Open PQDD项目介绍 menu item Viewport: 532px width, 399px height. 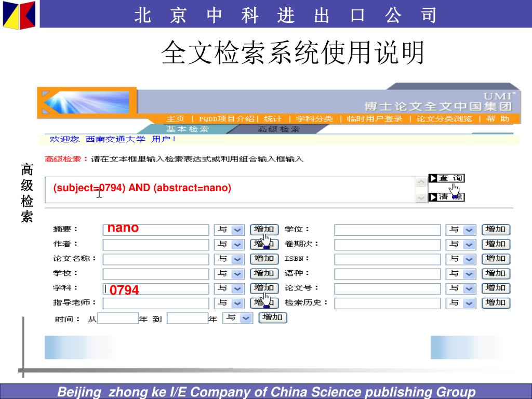point(227,119)
